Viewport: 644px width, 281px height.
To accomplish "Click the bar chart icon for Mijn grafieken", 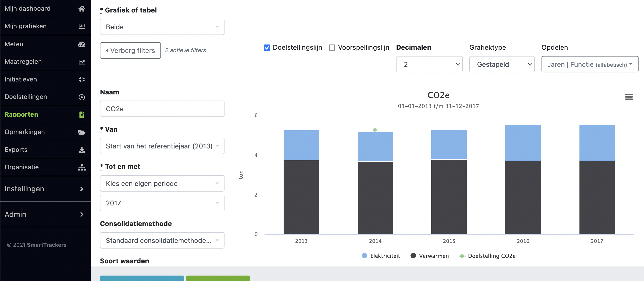I will [82, 26].
